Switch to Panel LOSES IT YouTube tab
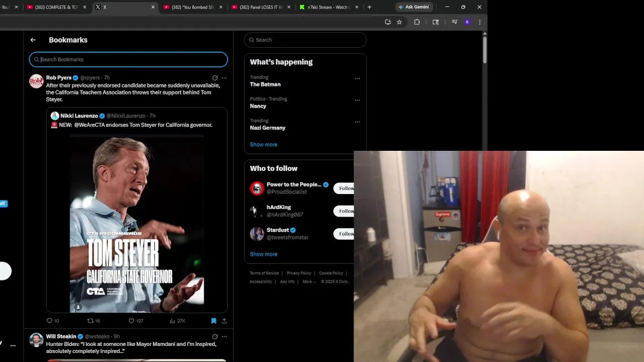This screenshot has width=644, height=362. pyautogui.click(x=260, y=7)
